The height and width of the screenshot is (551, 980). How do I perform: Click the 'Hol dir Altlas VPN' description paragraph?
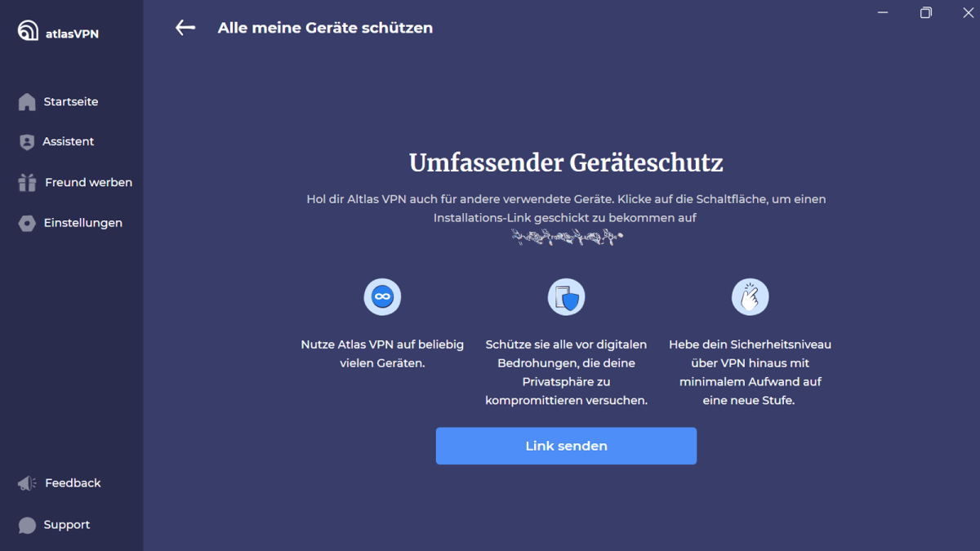click(566, 208)
